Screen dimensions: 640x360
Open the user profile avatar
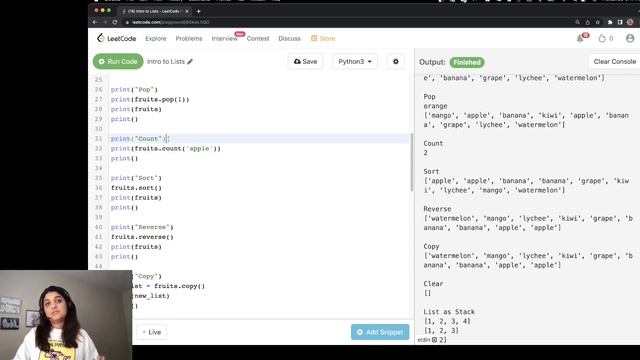click(x=630, y=38)
